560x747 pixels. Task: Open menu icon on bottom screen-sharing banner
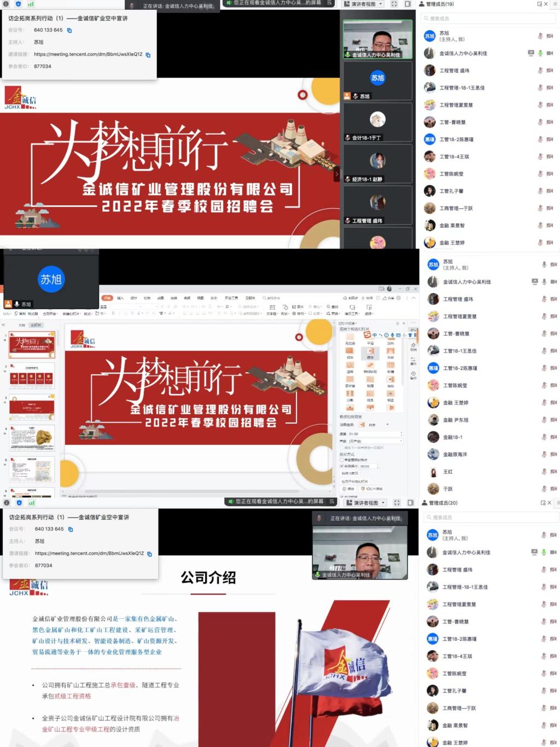click(331, 501)
